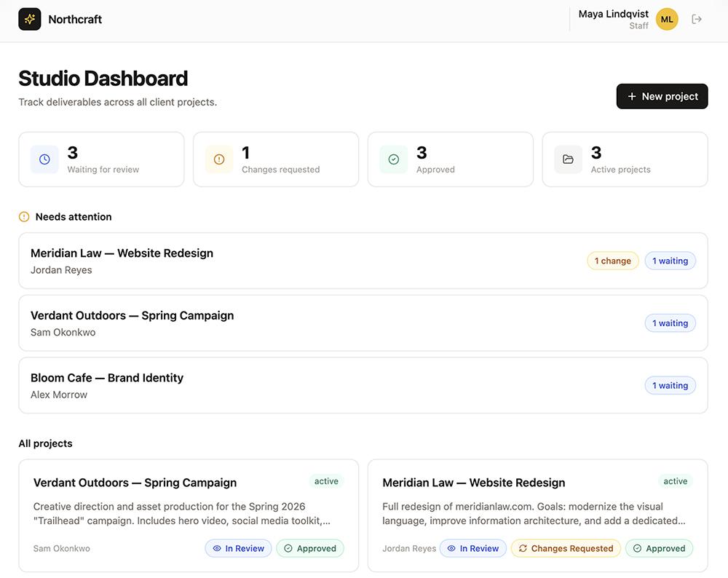The height and width of the screenshot is (578, 728).
Task: Click Approved label on Meridian Law card
Action: click(x=660, y=548)
